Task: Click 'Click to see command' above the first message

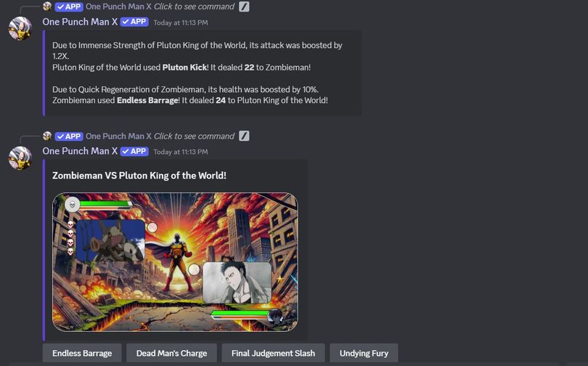Action: 195,7
